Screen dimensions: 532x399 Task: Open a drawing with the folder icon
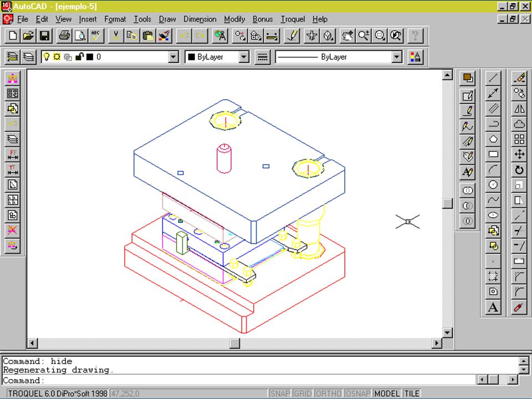click(28, 35)
